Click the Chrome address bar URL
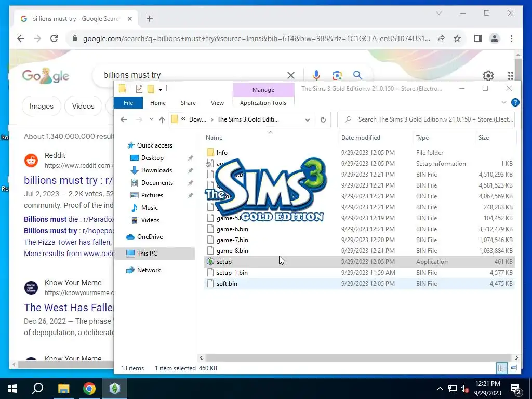 (x=256, y=38)
